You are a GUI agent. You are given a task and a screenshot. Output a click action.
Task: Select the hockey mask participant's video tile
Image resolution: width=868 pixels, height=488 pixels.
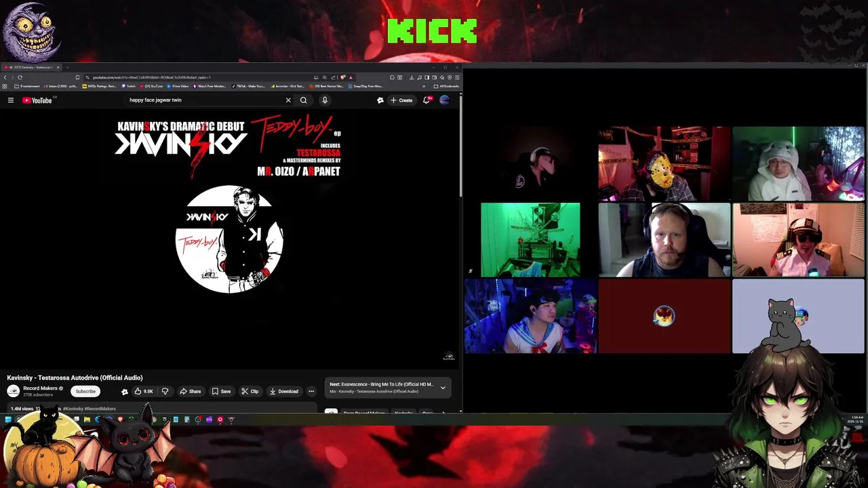point(664,163)
